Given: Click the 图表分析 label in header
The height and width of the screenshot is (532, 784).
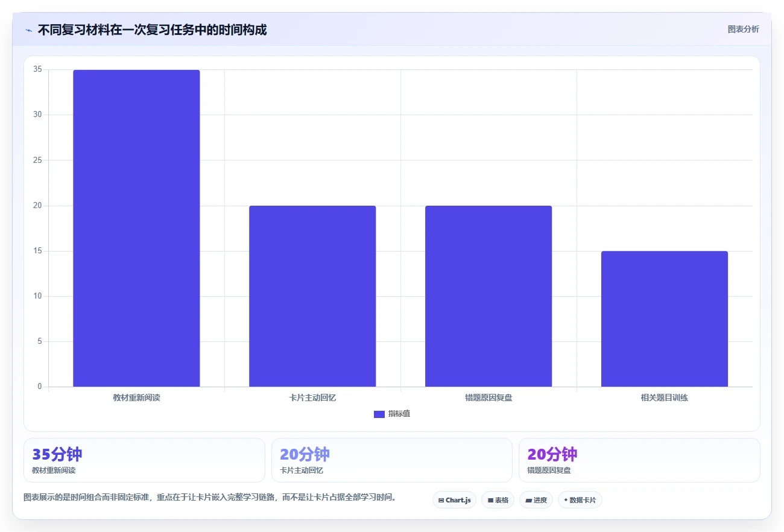Looking at the screenshot, I should click(x=743, y=29).
